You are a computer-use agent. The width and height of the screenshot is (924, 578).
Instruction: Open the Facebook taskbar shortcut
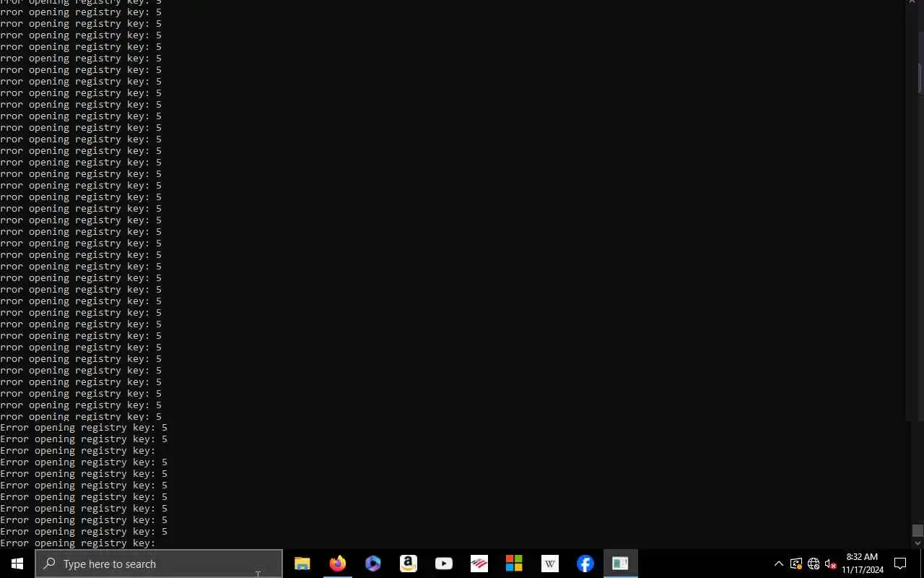(585, 564)
